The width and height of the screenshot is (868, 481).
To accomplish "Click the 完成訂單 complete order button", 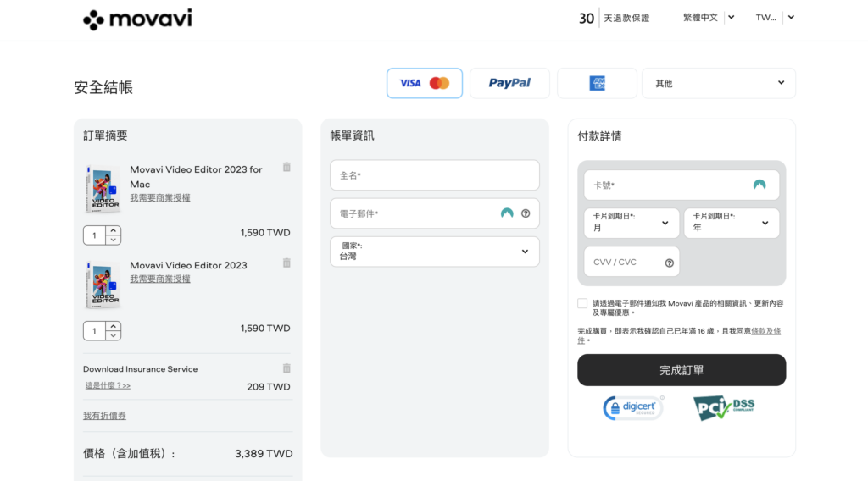I will (x=682, y=370).
